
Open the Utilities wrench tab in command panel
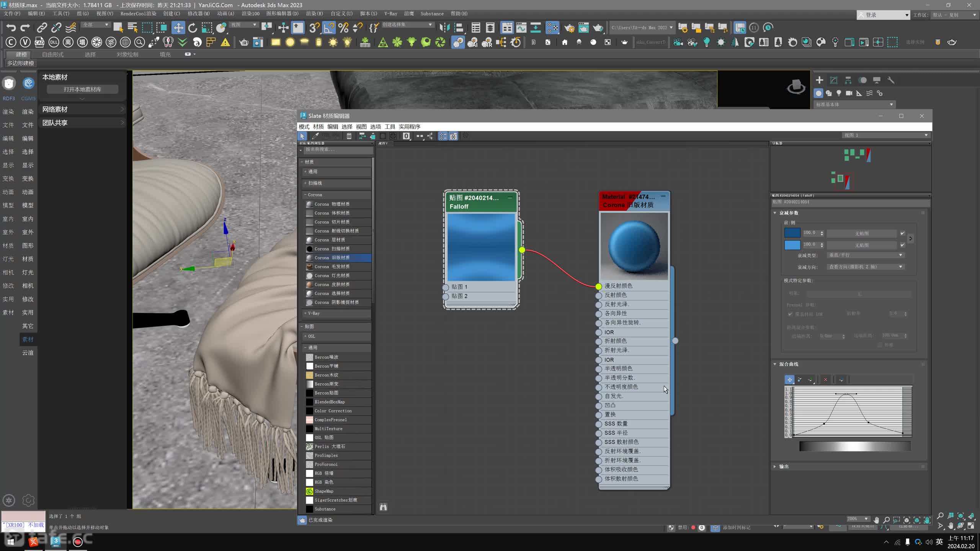tap(891, 80)
